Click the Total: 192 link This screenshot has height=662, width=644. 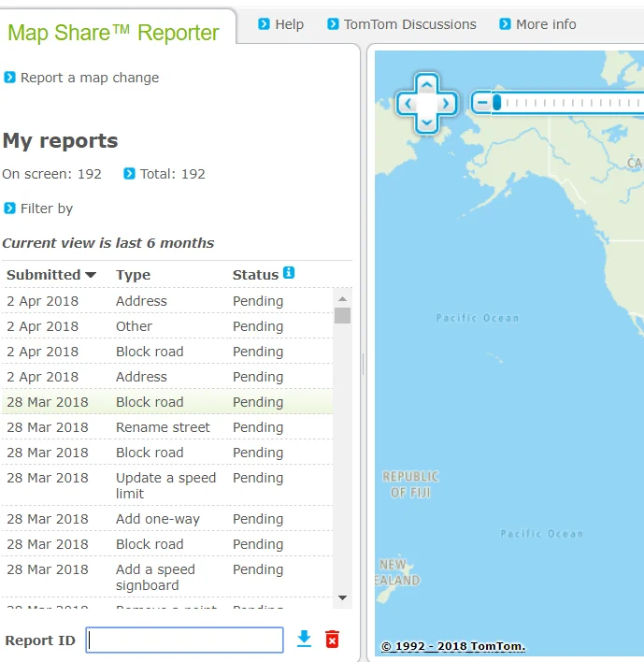click(165, 174)
